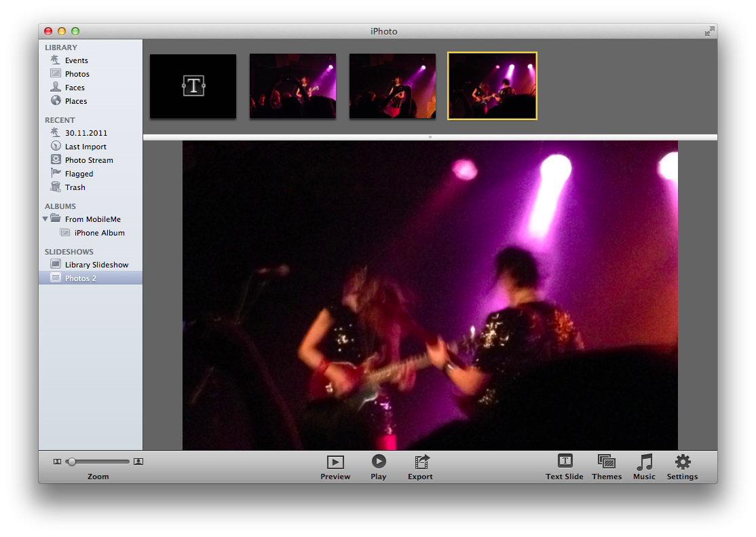Click the icon beside 30.11.2011

point(56,132)
